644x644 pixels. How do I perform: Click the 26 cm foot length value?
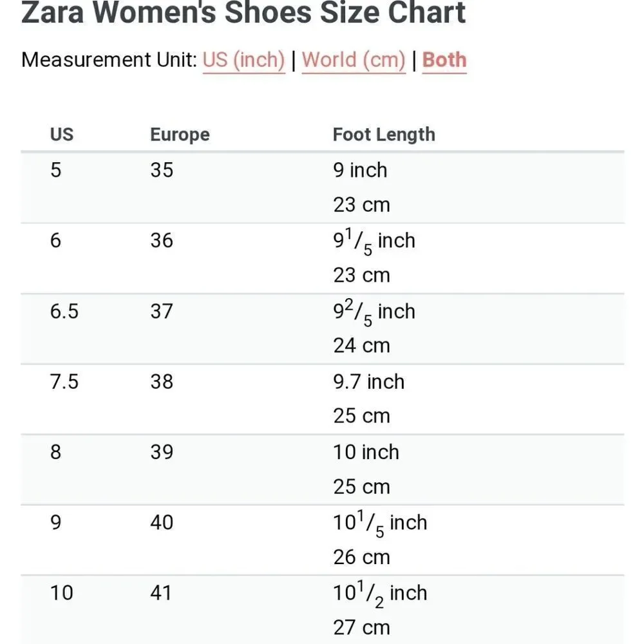tap(361, 557)
